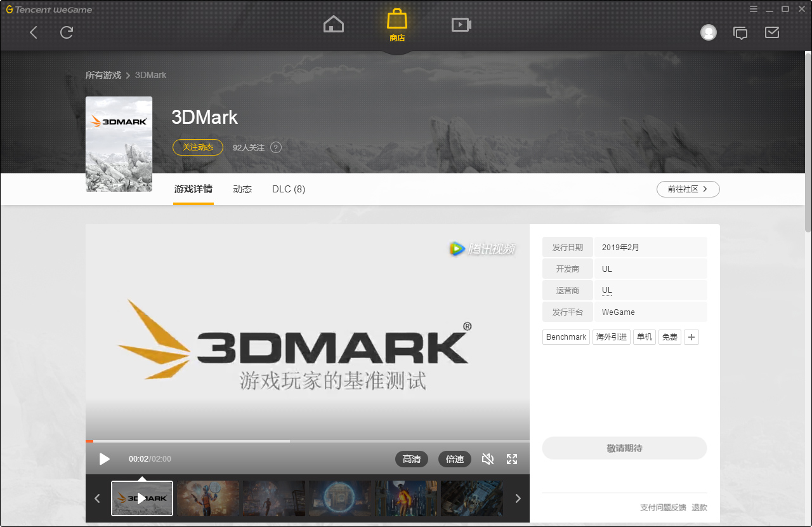
Task: Open the main menu hamburger icon
Action: tap(754, 9)
